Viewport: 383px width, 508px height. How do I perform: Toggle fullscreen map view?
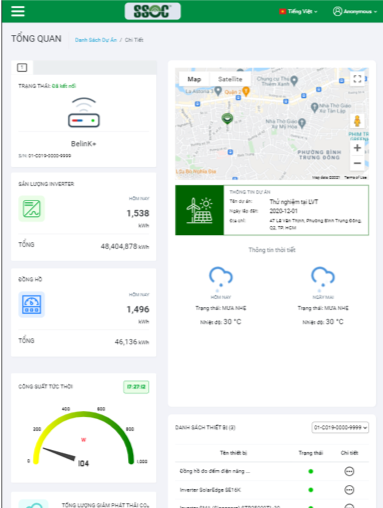(357, 79)
